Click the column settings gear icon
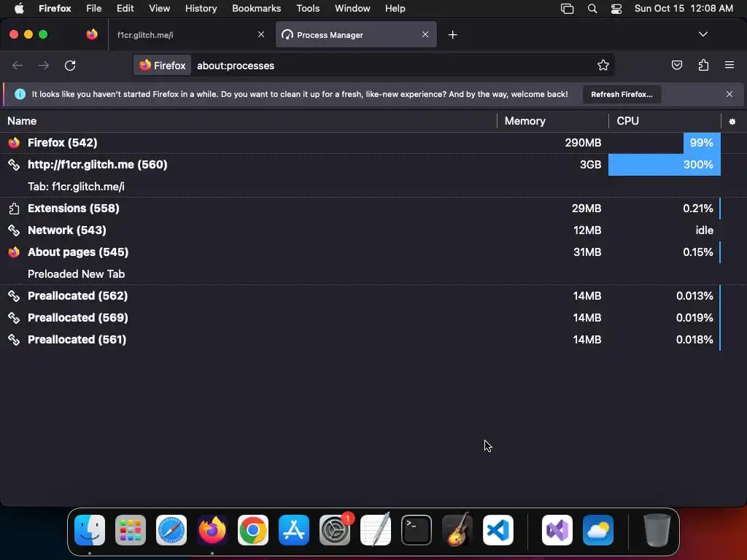Screen dimensions: 747x560 (732, 122)
